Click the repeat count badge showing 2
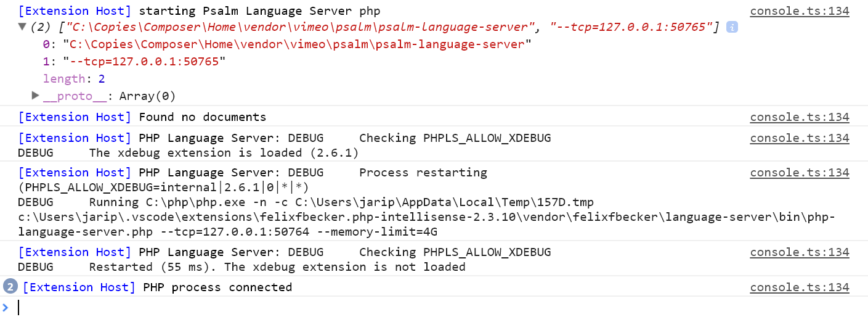Screen dimensions: 868x322 pos(10,287)
